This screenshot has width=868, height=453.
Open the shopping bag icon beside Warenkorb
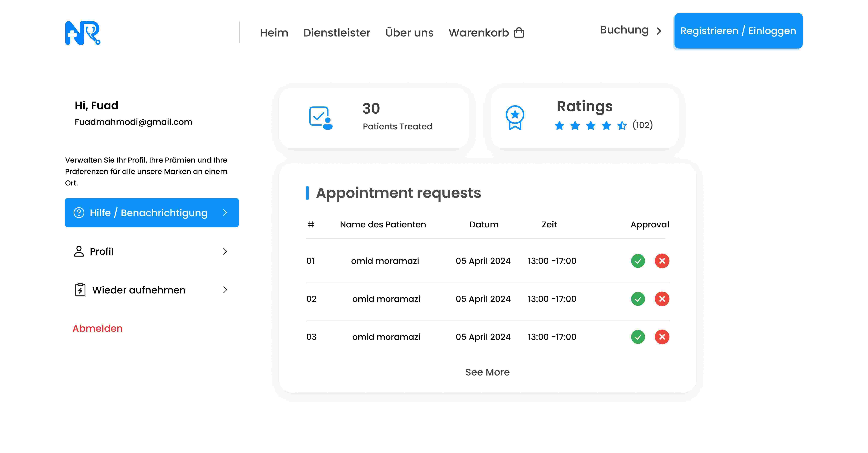pyautogui.click(x=519, y=33)
